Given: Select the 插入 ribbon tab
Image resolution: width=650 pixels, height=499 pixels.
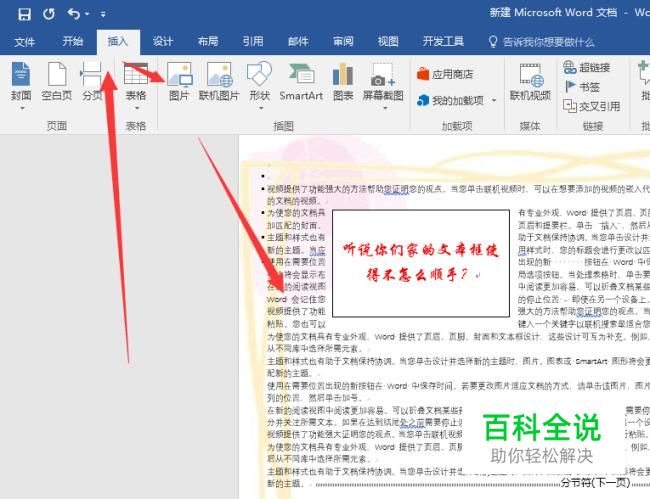Looking at the screenshot, I should (x=118, y=41).
